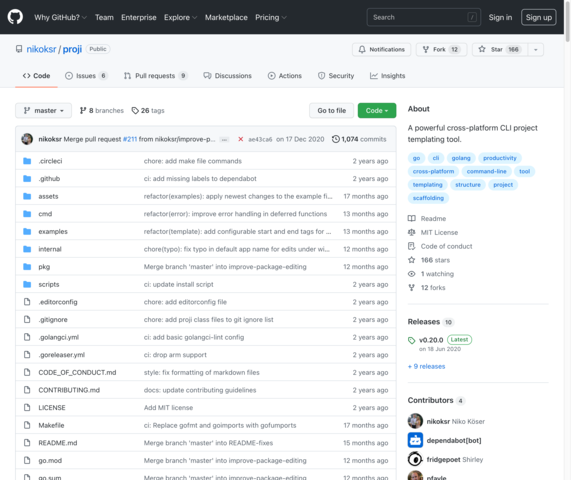Click the Notifications bell button
The image size is (571, 480).
(x=381, y=49)
